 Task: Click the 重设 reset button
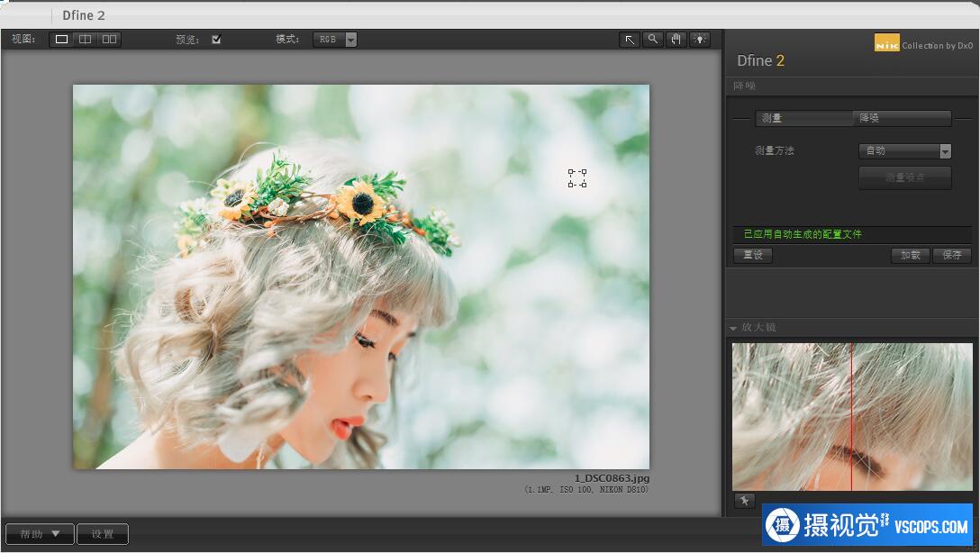pyautogui.click(x=752, y=255)
